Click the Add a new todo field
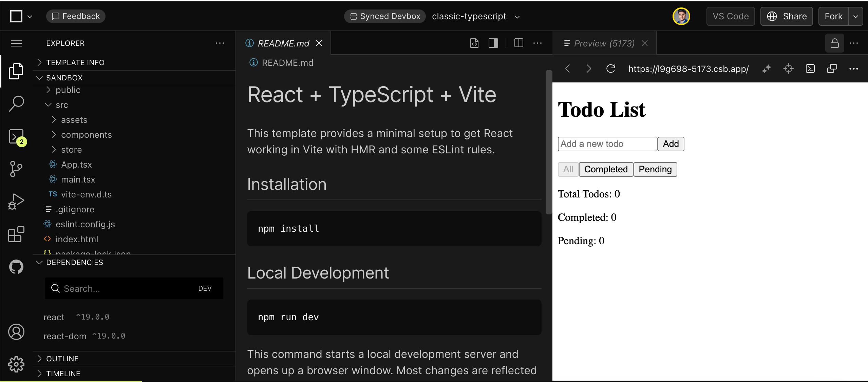 (x=607, y=144)
